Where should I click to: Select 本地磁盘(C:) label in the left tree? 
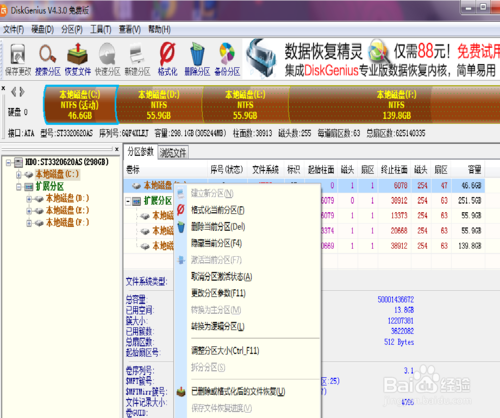point(57,174)
